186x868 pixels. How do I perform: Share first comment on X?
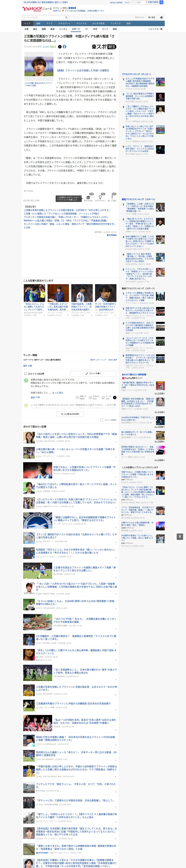114,398
